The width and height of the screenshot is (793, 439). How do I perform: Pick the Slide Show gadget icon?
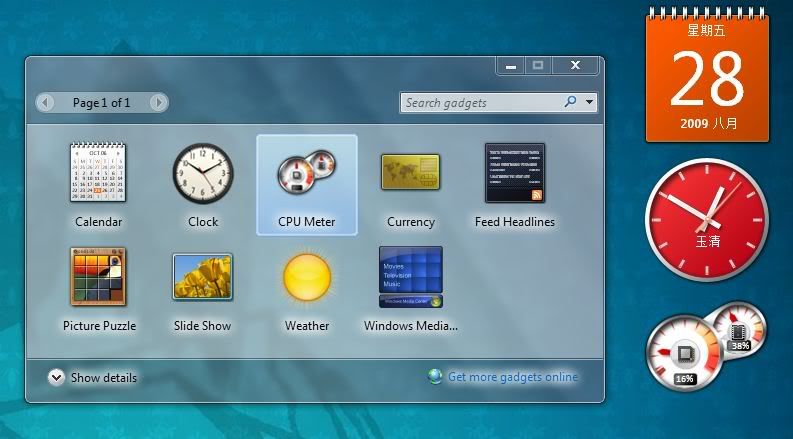[202, 277]
